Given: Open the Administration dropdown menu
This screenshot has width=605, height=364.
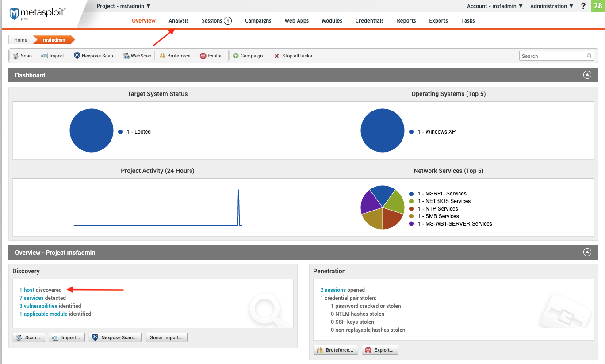Looking at the screenshot, I should click(x=552, y=6).
